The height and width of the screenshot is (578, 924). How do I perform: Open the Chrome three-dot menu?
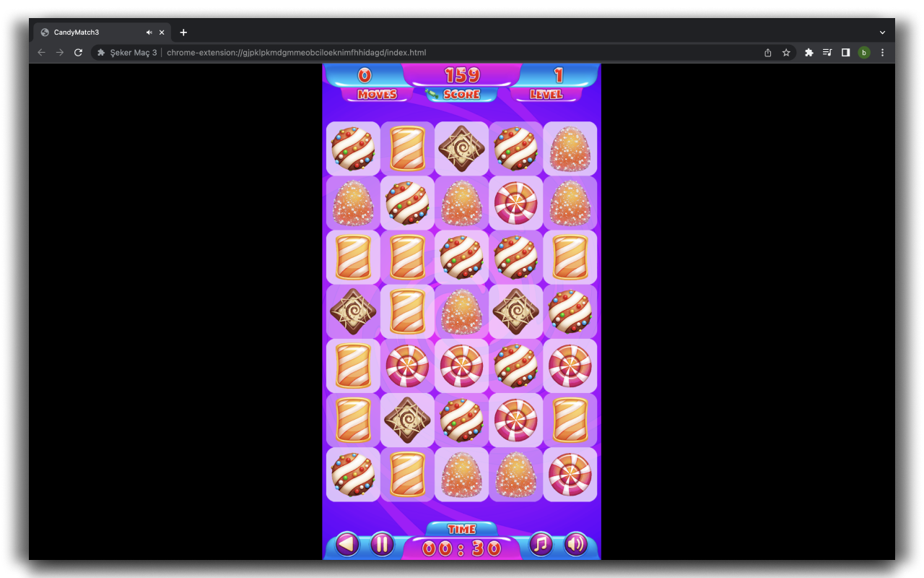pyautogui.click(x=882, y=52)
